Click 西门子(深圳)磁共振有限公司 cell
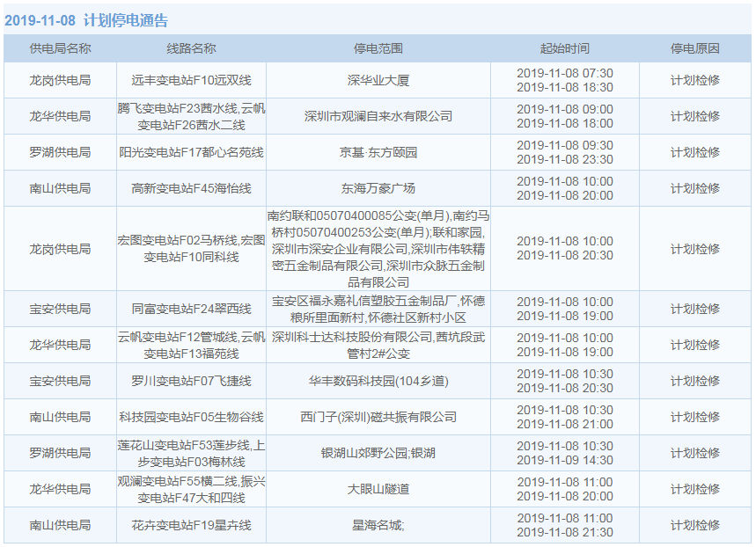This screenshot has height=547, width=756. tap(378, 417)
